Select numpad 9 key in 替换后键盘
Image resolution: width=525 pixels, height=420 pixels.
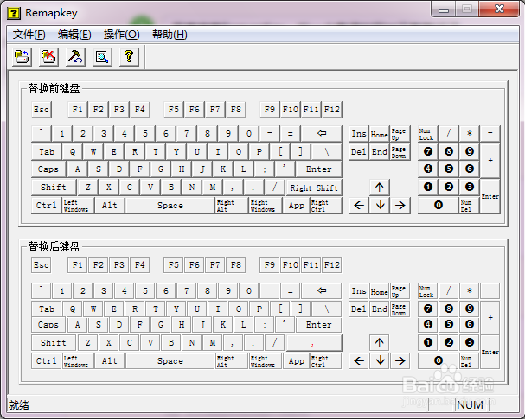coord(470,309)
